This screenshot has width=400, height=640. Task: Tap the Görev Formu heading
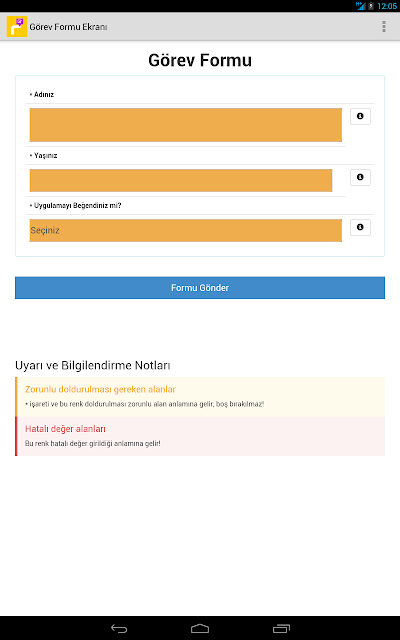(x=200, y=60)
